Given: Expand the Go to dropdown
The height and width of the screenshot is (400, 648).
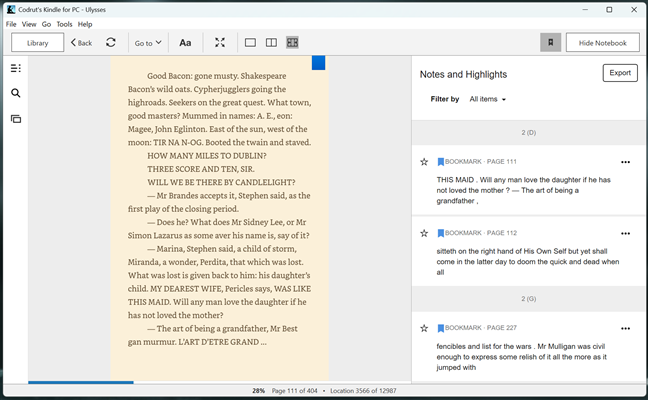Looking at the screenshot, I should tap(148, 43).
